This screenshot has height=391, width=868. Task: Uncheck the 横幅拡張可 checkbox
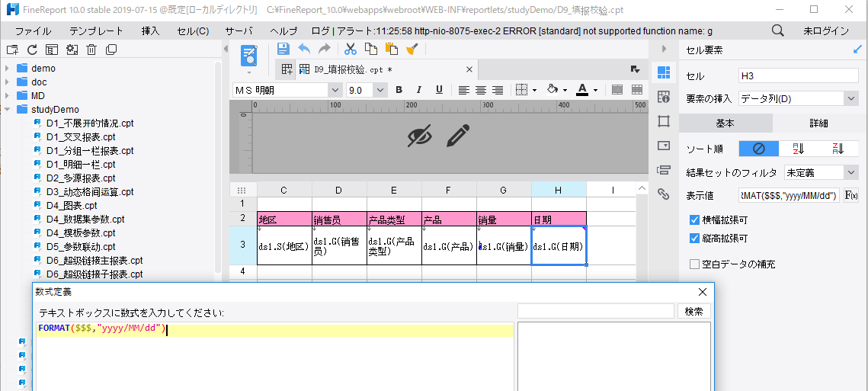pyautogui.click(x=694, y=220)
